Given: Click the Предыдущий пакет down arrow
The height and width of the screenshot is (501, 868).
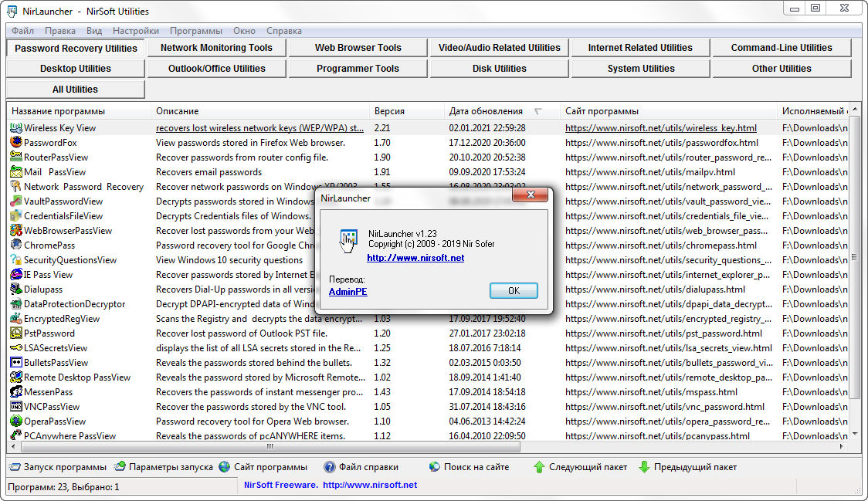Looking at the screenshot, I should 644,467.
